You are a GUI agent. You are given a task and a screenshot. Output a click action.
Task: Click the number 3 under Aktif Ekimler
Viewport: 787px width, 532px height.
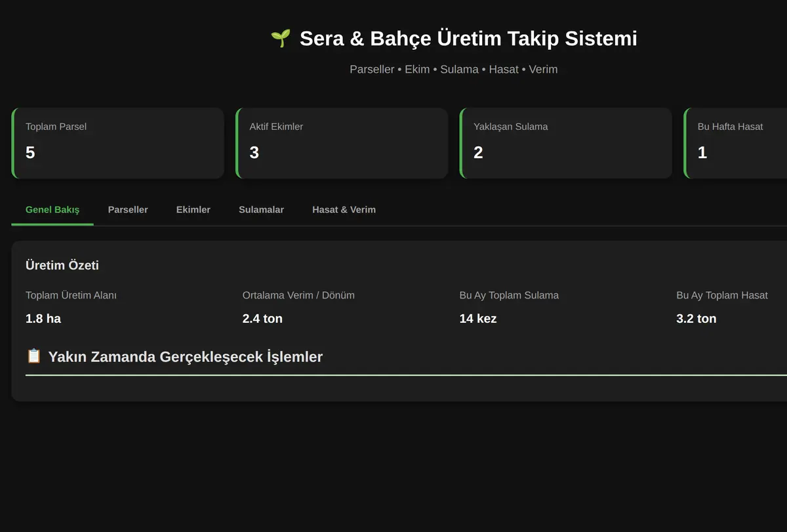(254, 153)
